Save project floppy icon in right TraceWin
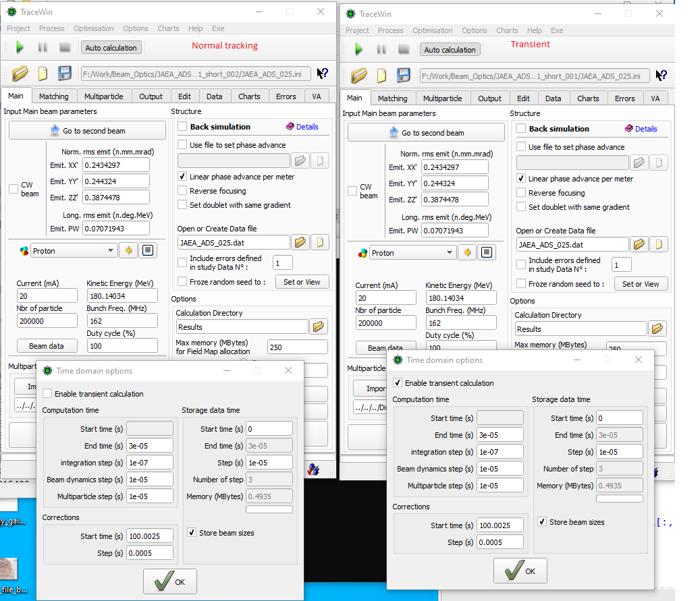This screenshot has height=601, width=700. (x=404, y=76)
